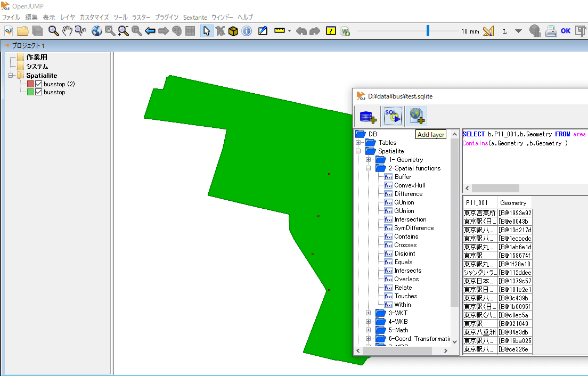
Task: Select the arrow cursor selection tool
Action: pos(207,31)
